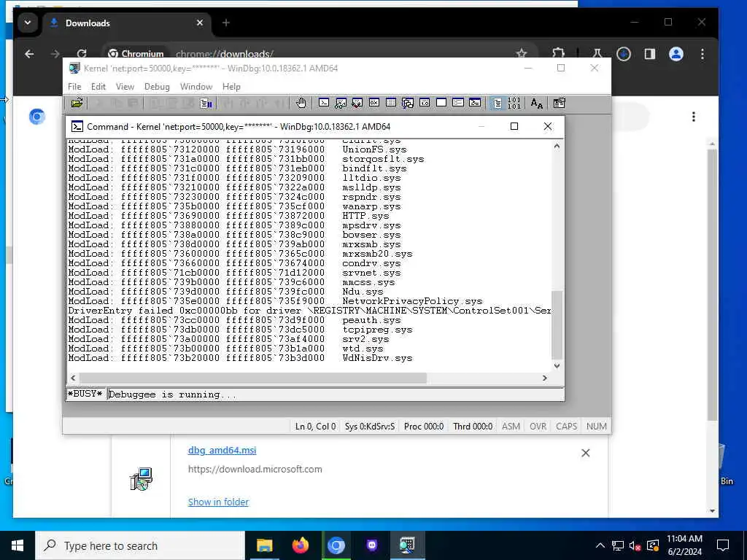Click the Open Source File toolbar icon
The image size is (747, 560).
(x=77, y=103)
